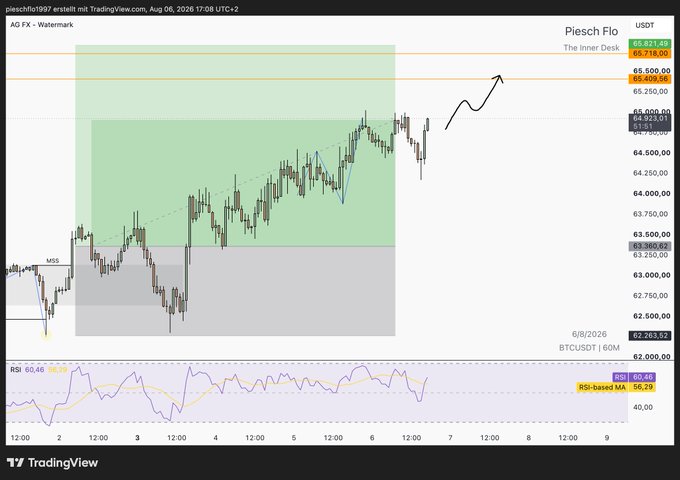Open the USDT currency selector on price axis
Viewport: 680px width, 480px height.
point(645,26)
